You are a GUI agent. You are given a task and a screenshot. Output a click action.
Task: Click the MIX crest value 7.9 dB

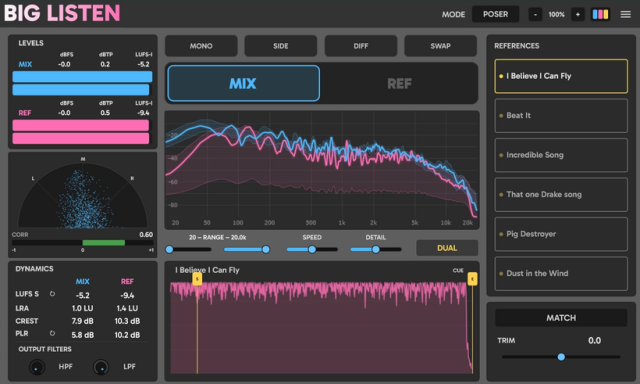82,321
